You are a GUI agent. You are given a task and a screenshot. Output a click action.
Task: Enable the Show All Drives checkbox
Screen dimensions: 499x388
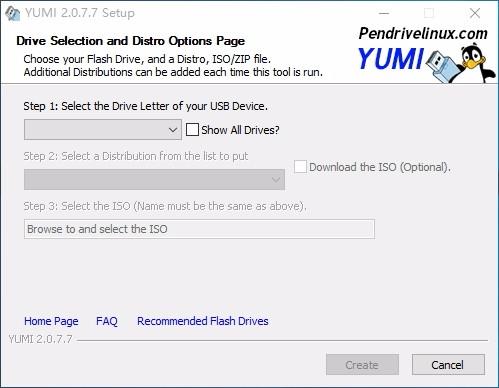192,130
